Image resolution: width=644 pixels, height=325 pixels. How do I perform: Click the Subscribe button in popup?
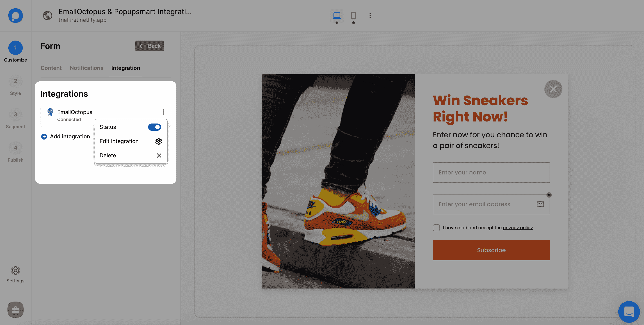pyautogui.click(x=491, y=250)
